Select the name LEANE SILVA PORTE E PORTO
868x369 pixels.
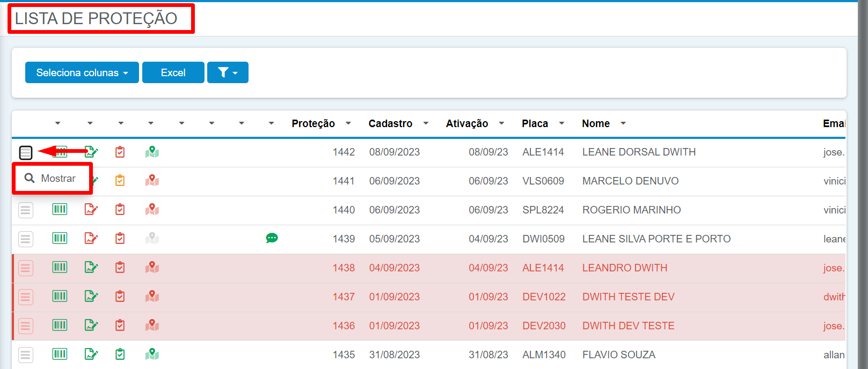click(x=657, y=239)
